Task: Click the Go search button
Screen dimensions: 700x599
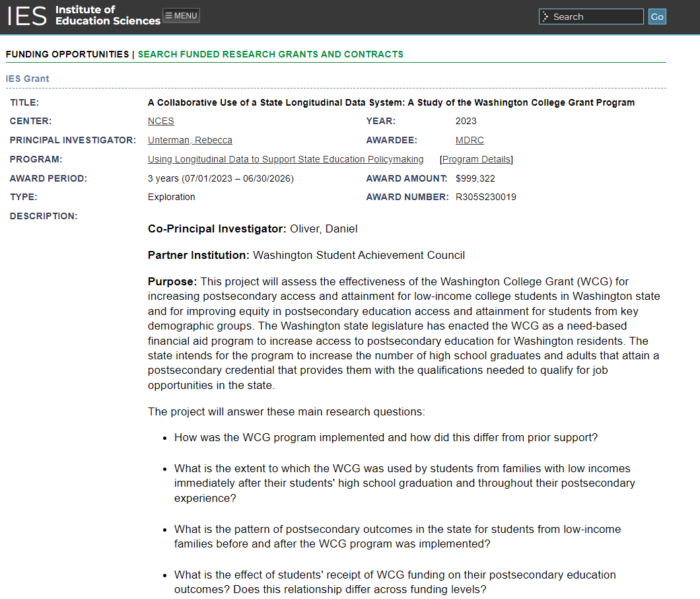Action: pos(656,17)
